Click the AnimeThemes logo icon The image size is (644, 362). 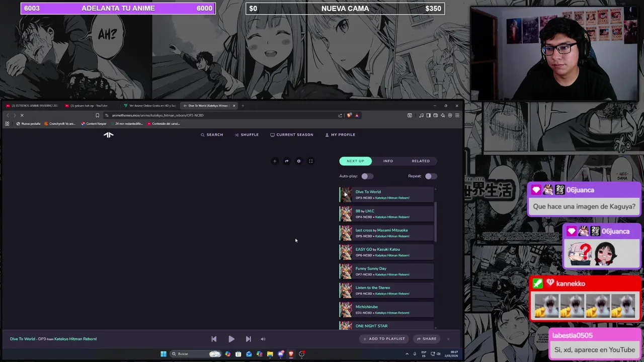(x=109, y=135)
